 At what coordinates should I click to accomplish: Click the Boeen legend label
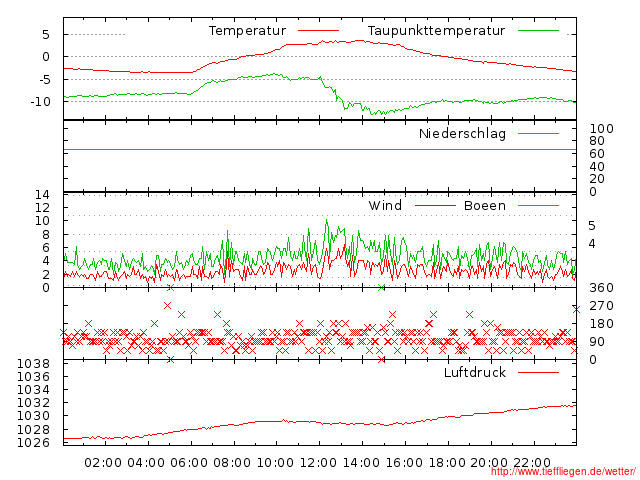485,205
